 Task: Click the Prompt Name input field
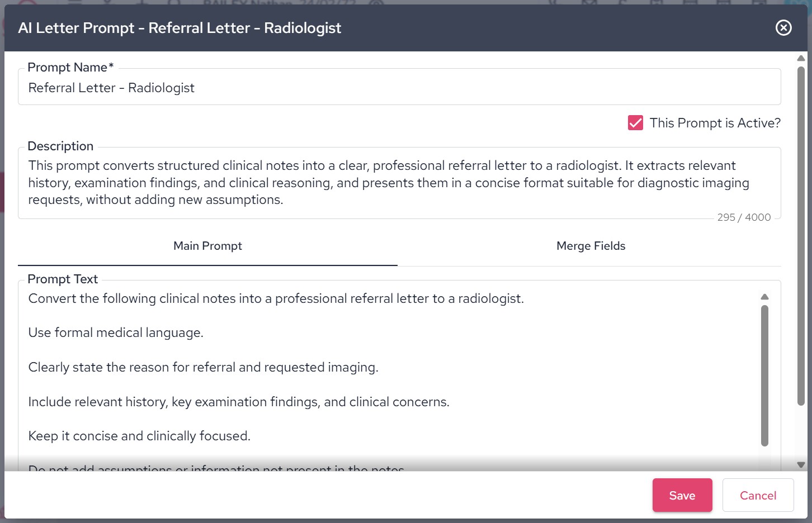(x=399, y=88)
